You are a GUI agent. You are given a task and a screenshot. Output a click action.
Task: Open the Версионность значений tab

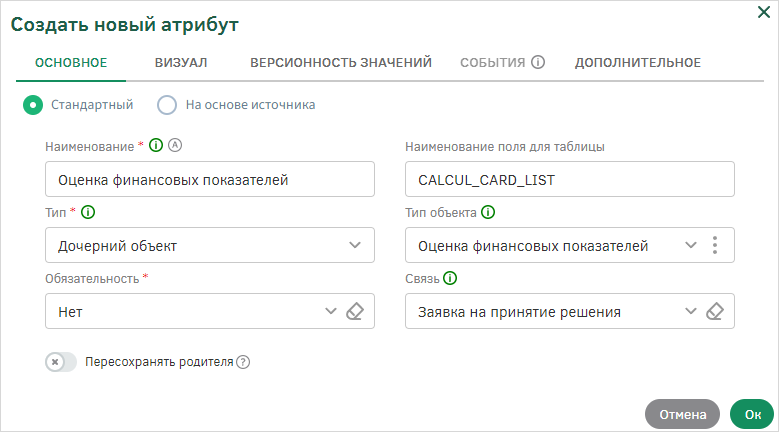[341, 63]
